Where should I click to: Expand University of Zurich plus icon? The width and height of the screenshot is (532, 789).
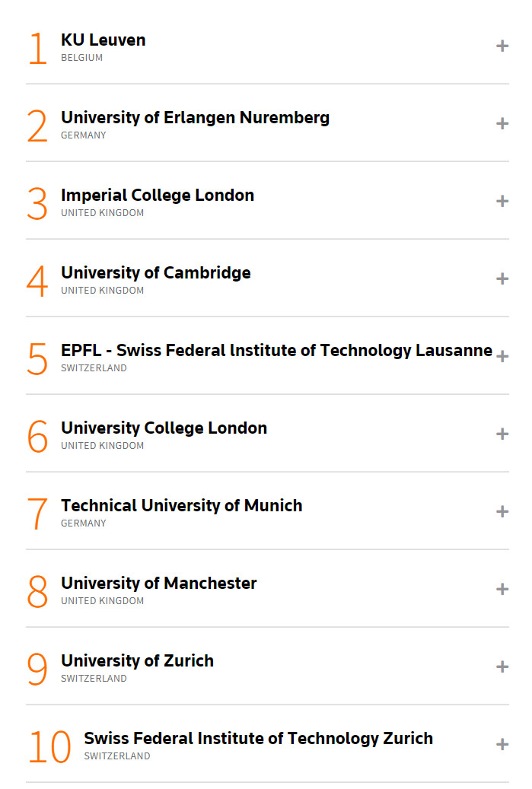point(502,667)
